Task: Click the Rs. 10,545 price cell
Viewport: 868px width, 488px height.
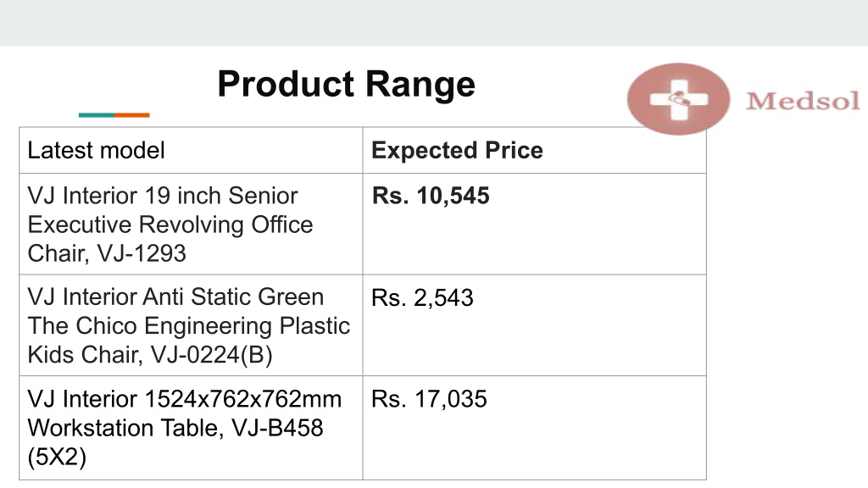Action: click(x=534, y=224)
